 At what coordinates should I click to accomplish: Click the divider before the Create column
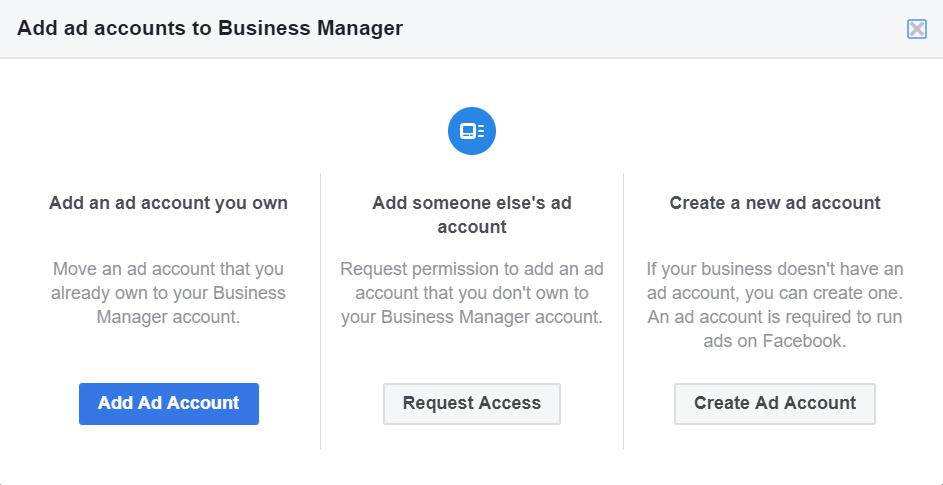click(x=623, y=310)
